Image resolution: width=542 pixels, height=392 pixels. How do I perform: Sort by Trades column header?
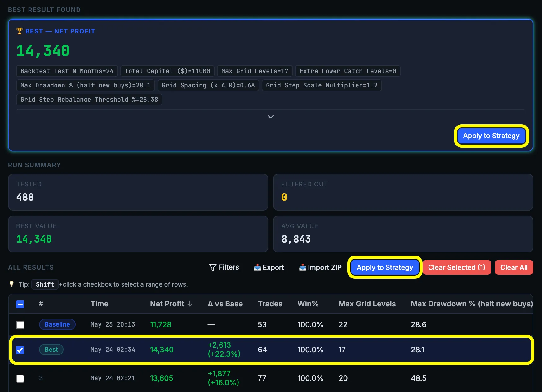tap(270, 304)
